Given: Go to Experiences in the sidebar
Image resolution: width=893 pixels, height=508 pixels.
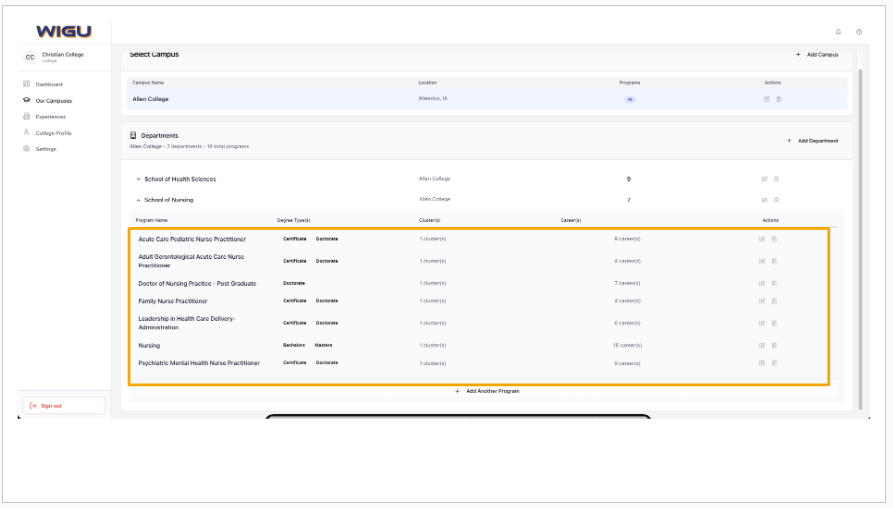Looking at the screenshot, I should [50, 116].
